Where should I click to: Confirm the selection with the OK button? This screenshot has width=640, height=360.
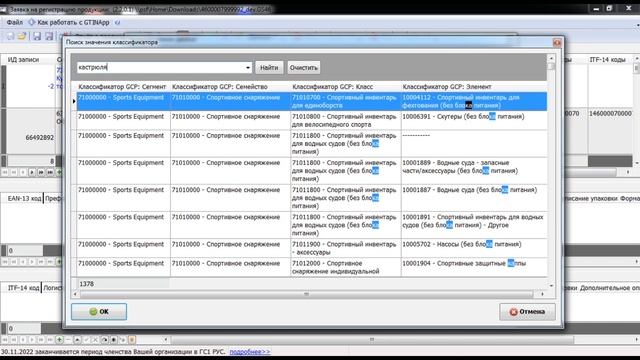pos(99,311)
